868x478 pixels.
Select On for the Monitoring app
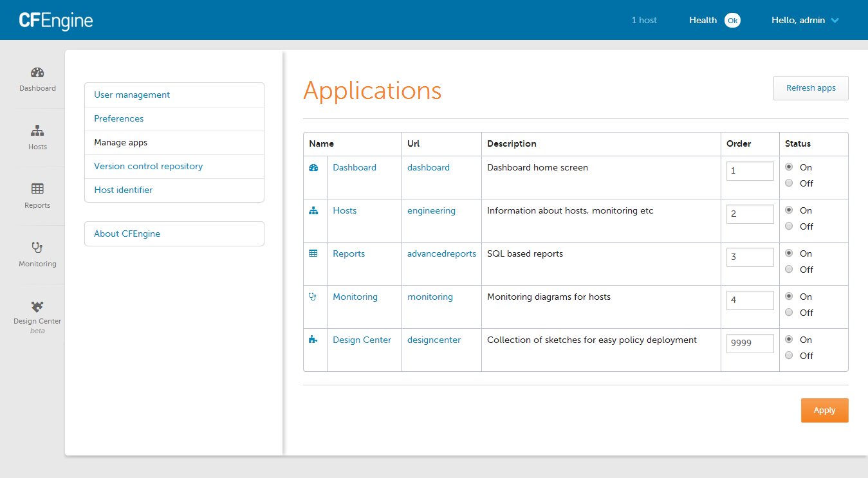pyautogui.click(x=789, y=296)
